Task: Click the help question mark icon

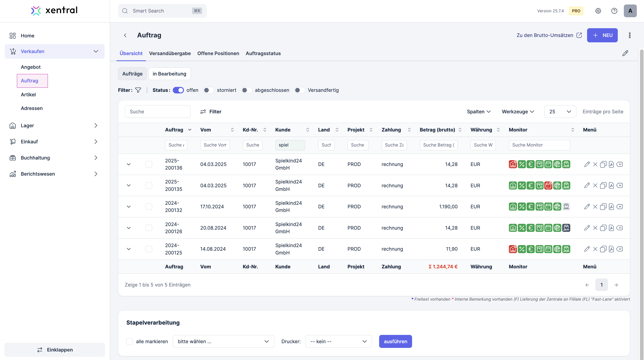Action: [x=614, y=11]
